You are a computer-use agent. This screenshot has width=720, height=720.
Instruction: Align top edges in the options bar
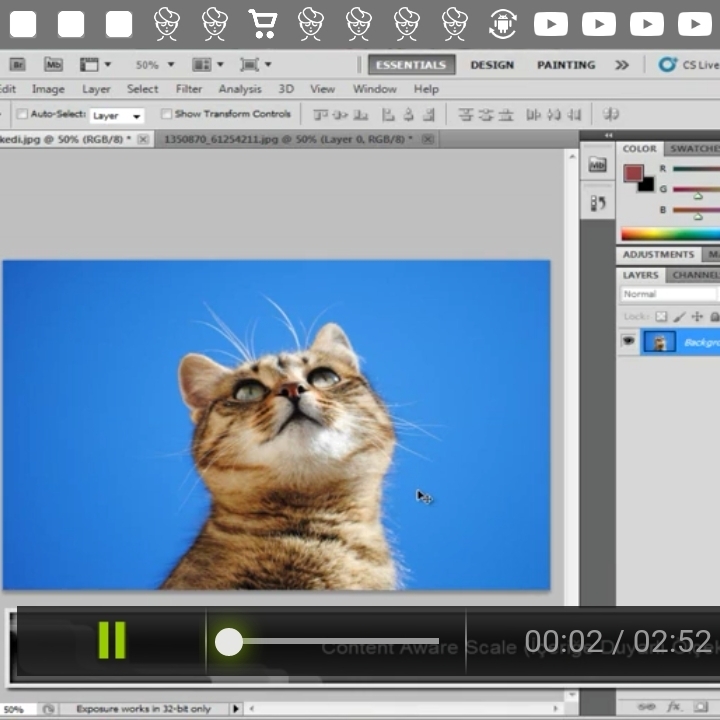pos(320,114)
